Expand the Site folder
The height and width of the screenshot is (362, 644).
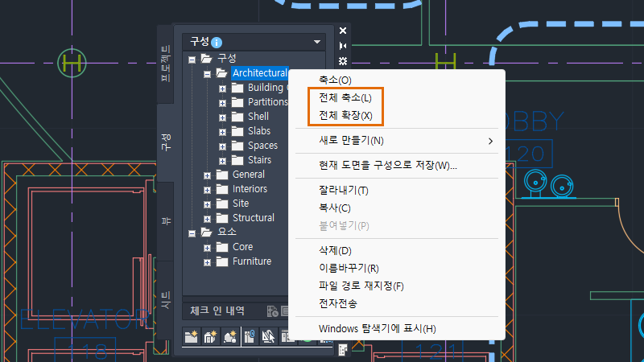[207, 204]
